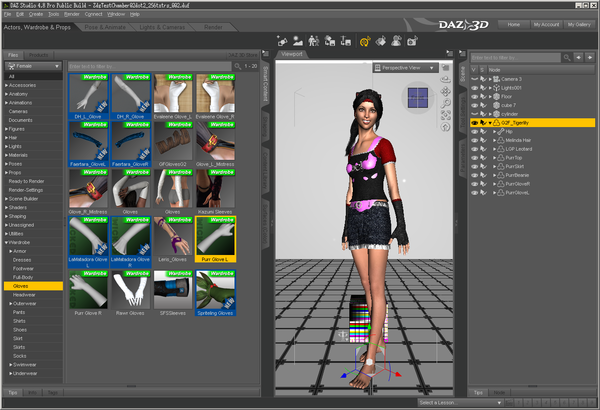
Task: Open the Create menu
Action: click(x=36, y=14)
